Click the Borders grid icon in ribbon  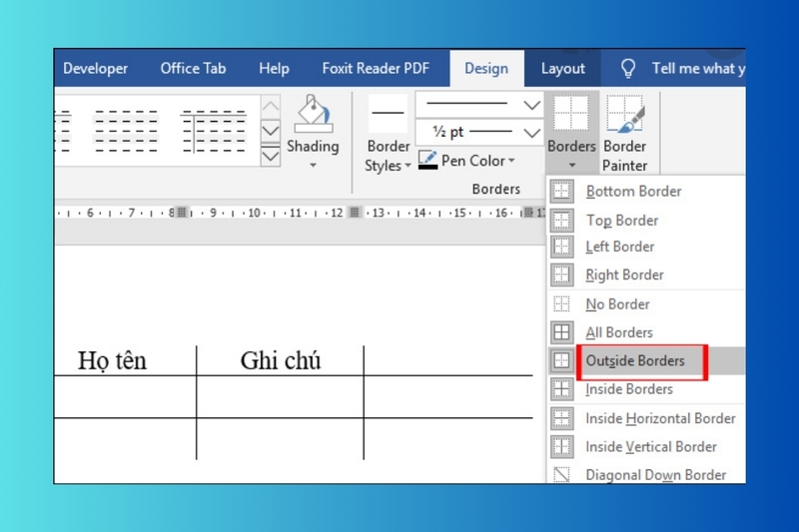[571, 114]
